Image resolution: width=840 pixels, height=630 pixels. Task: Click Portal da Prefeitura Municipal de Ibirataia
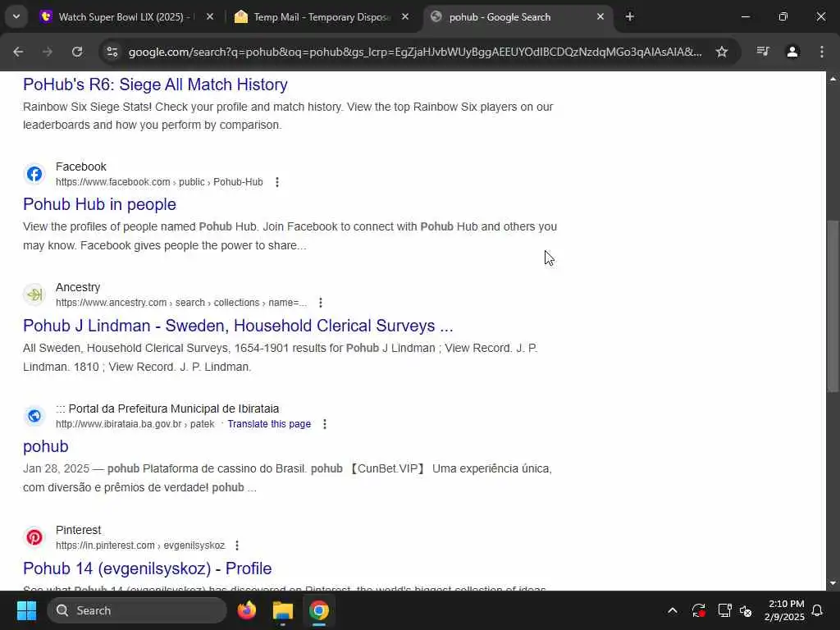coord(167,409)
